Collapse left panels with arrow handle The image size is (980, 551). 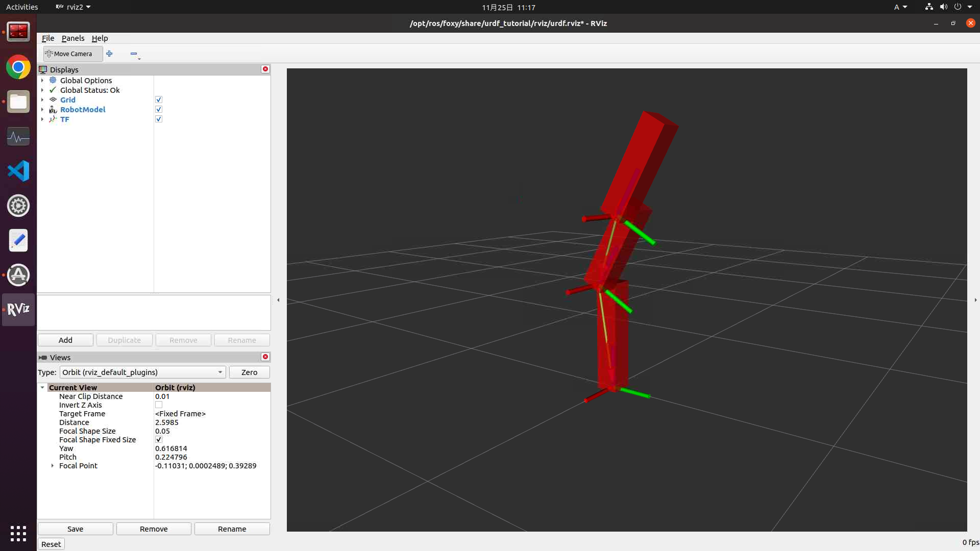(278, 300)
